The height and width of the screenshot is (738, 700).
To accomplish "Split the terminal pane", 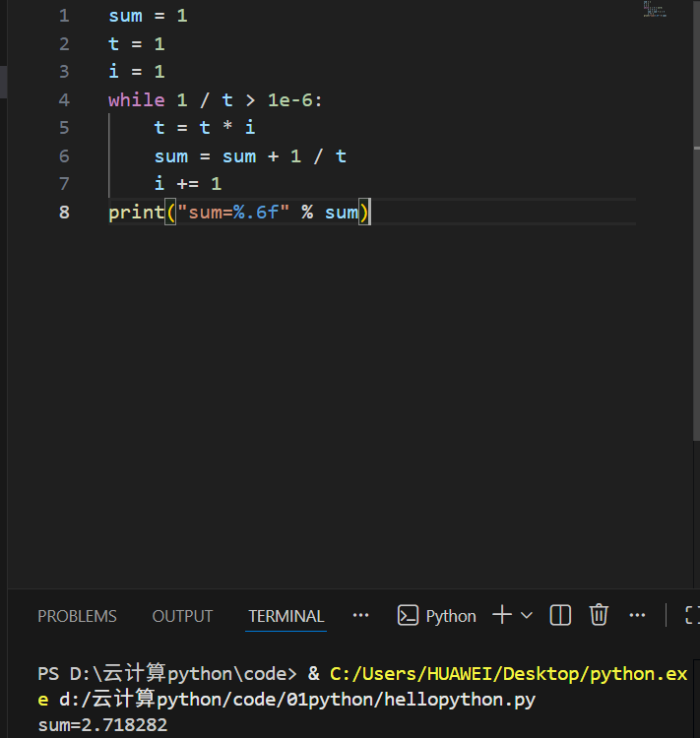I will (560, 615).
